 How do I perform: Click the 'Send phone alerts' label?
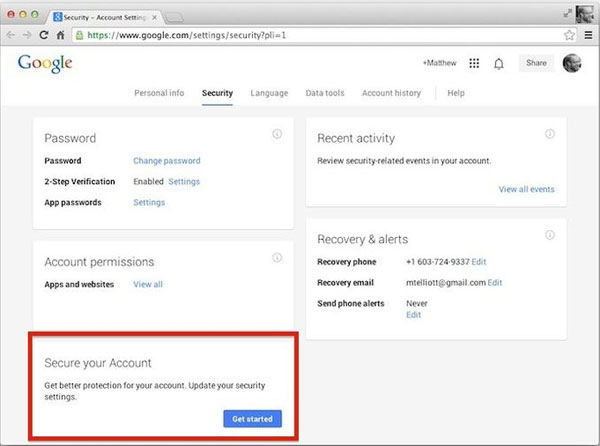[x=351, y=304]
